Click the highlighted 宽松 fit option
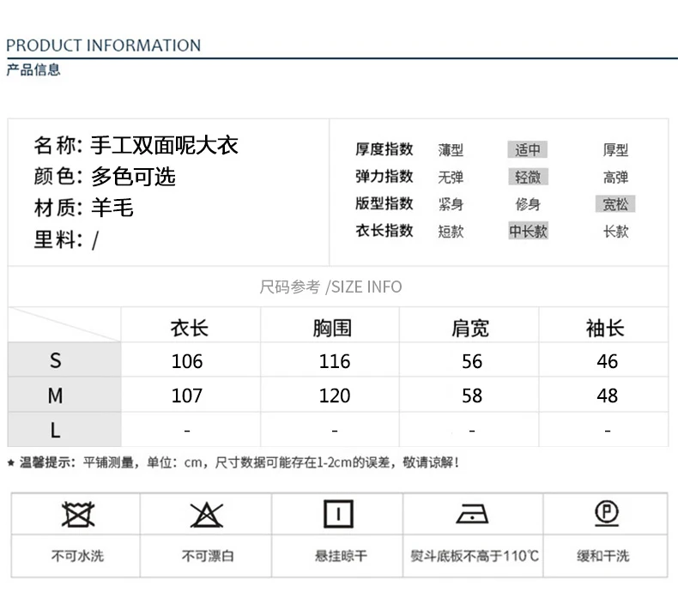Image resolution: width=678 pixels, height=616 pixels. pyautogui.click(x=615, y=204)
